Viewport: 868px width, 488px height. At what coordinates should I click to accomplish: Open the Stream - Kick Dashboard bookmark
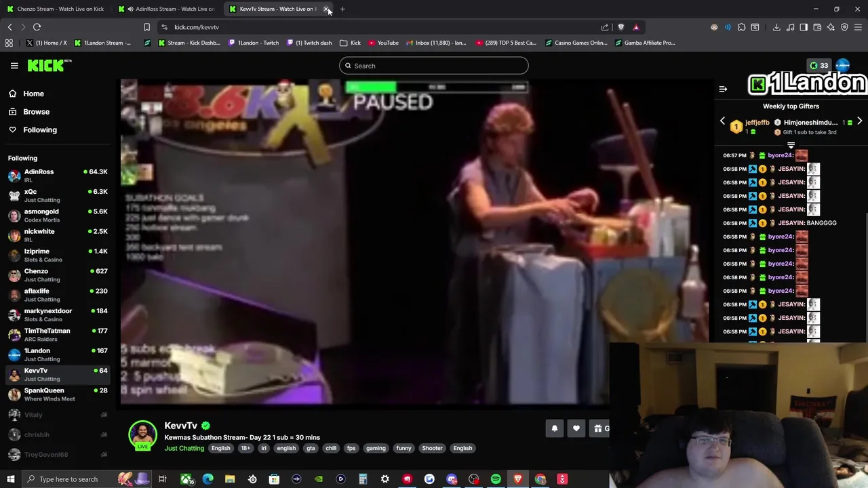(x=189, y=43)
